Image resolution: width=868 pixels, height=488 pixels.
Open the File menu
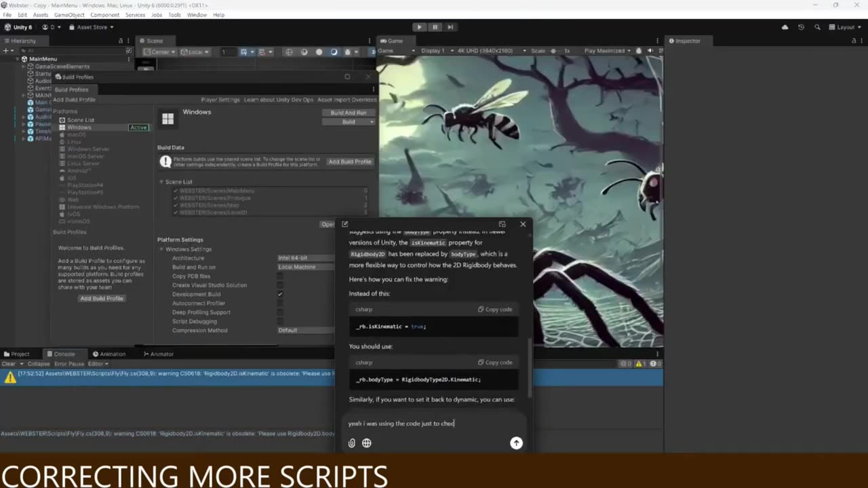coord(7,15)
